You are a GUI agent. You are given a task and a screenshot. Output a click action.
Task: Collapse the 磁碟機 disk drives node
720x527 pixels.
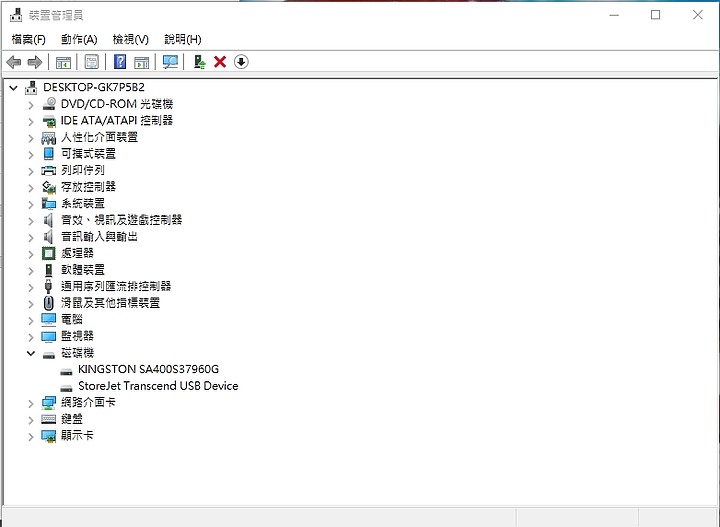pyautogui.click(x=31, y=353)
